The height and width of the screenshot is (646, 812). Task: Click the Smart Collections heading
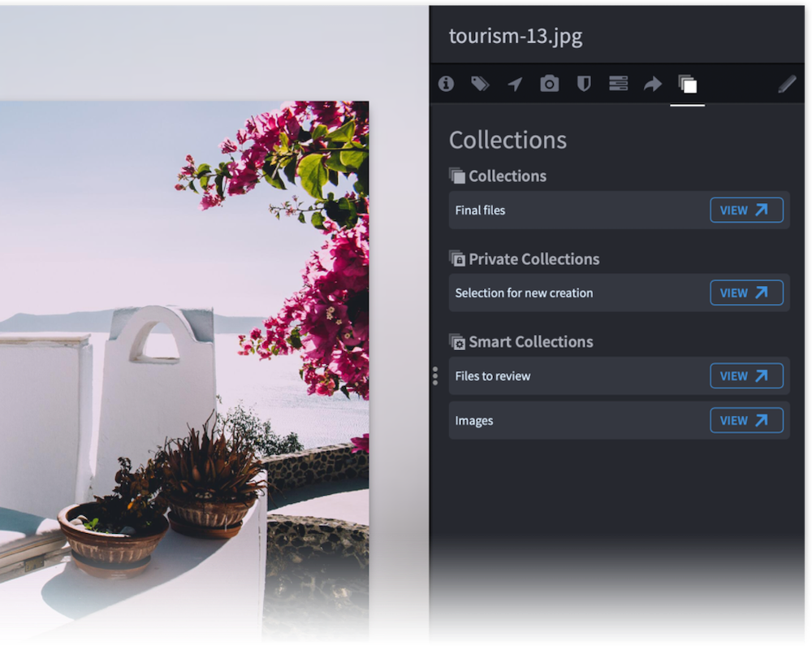(x=531, y=342)
